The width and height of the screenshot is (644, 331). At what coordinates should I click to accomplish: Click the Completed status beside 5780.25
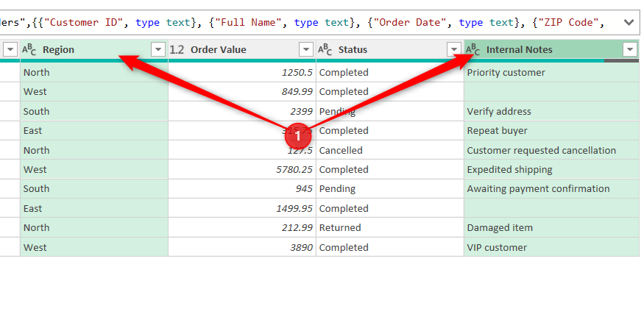(390, 170)
